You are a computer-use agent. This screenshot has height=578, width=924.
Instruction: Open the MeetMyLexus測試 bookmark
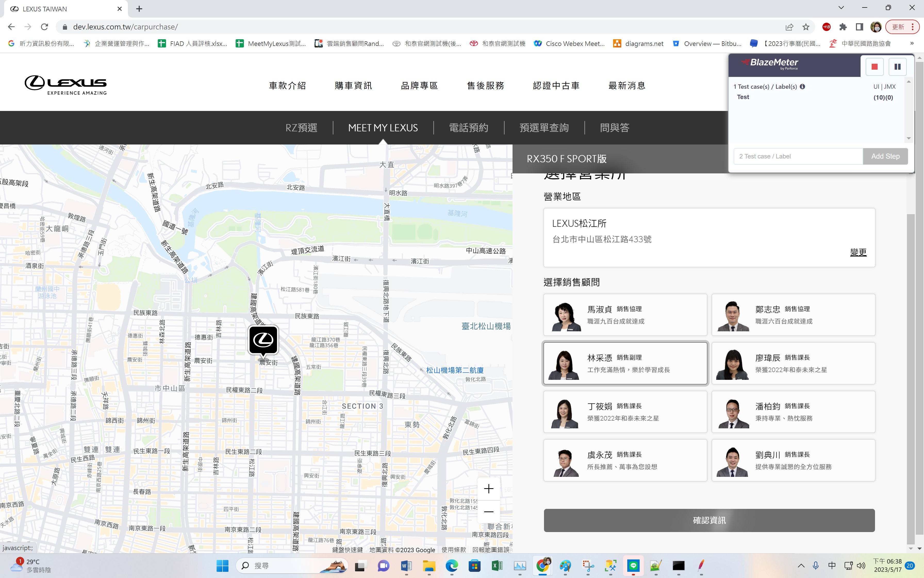pyautogui.click(x=271, y=44)
